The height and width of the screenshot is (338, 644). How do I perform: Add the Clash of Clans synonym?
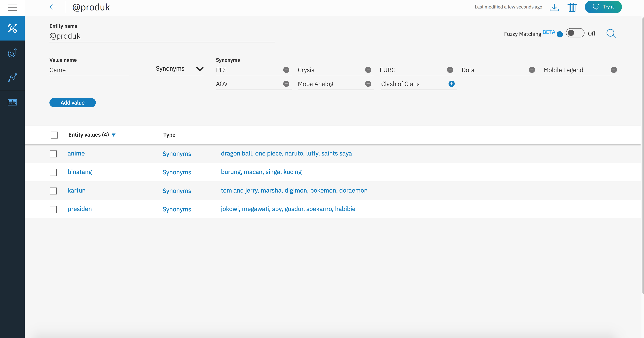click(x=451, y=84)
